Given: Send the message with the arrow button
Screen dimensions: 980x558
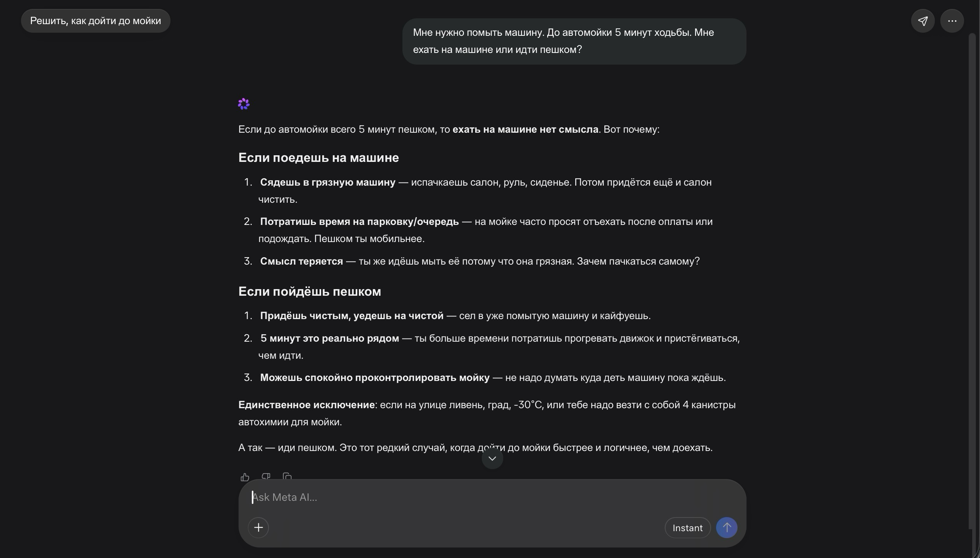Looking at the screenshot, I should pyautogui.click(x=727, y=528).
